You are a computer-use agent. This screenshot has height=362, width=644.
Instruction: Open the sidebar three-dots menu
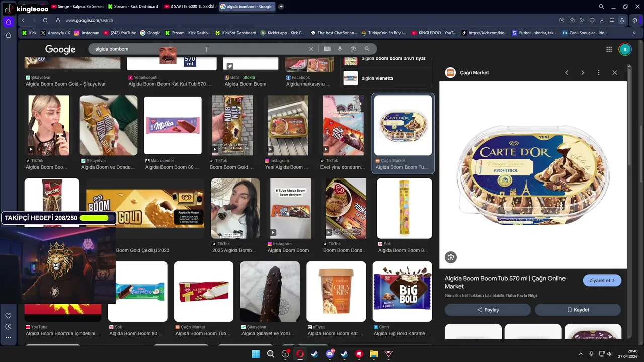click(8, 338)
